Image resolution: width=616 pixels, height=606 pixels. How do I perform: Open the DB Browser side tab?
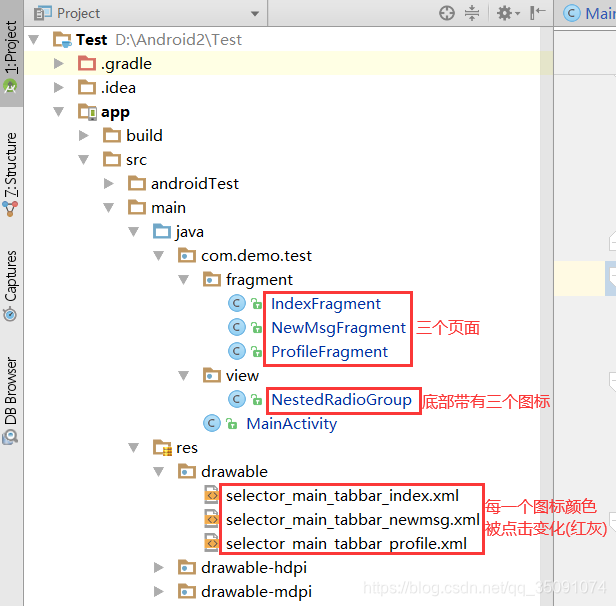coord(11,401)
